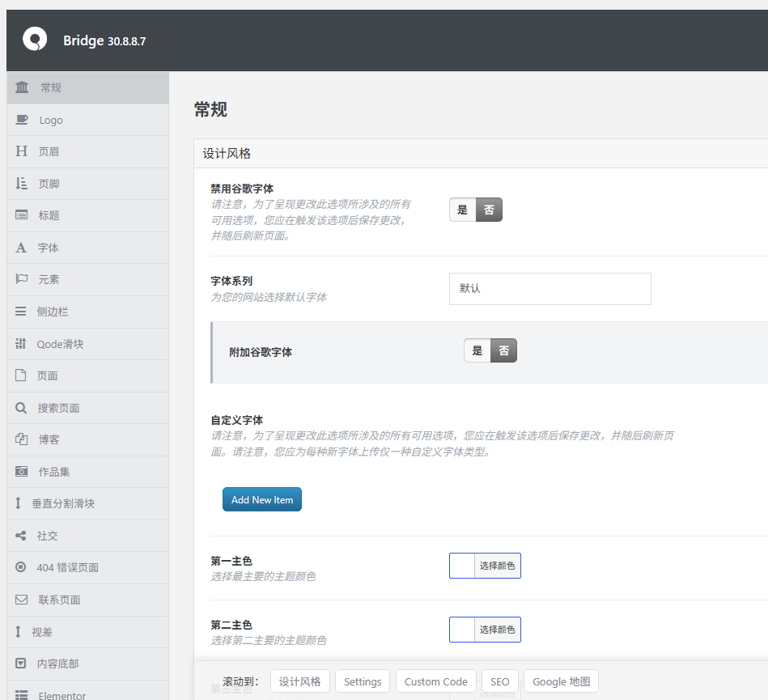Set 禁用谷歌字体 to 否

pos(489,210)
